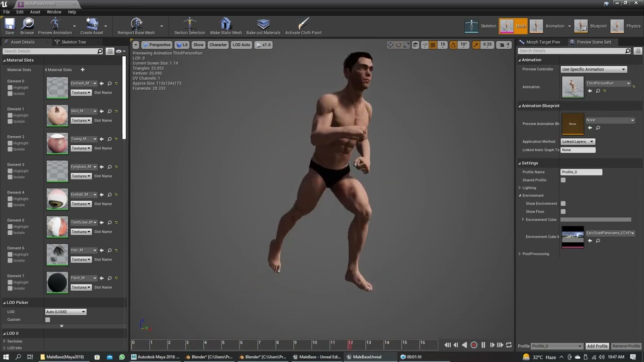The width and height of the screenshot is (644, 362).
Task: Open the Show viewport options
Action: (199, 45)
